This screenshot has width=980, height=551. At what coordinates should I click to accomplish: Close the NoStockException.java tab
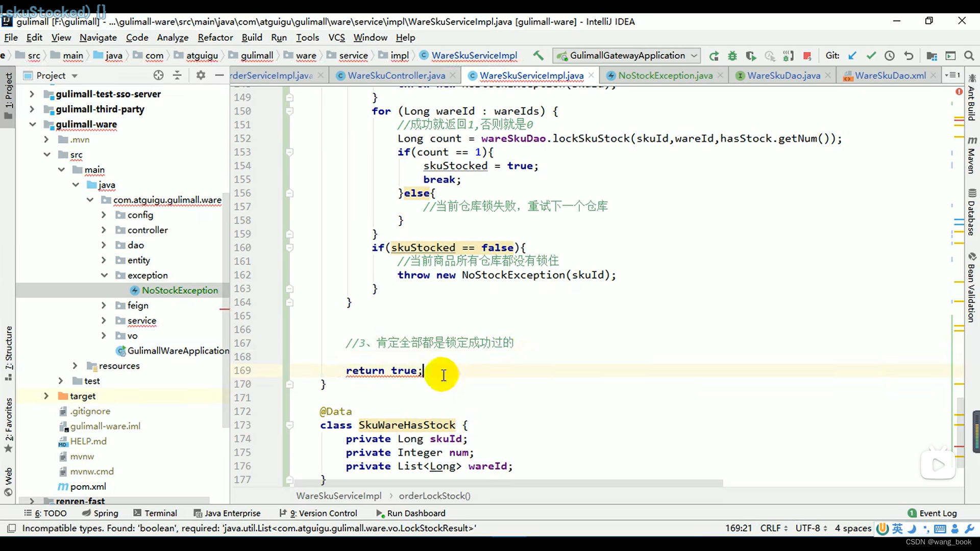pos(720,76)
